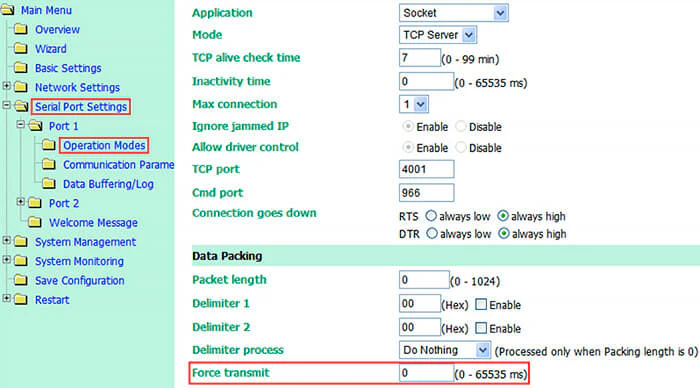
Task: Click the System Monitoring folder icon
Action: 21,261
